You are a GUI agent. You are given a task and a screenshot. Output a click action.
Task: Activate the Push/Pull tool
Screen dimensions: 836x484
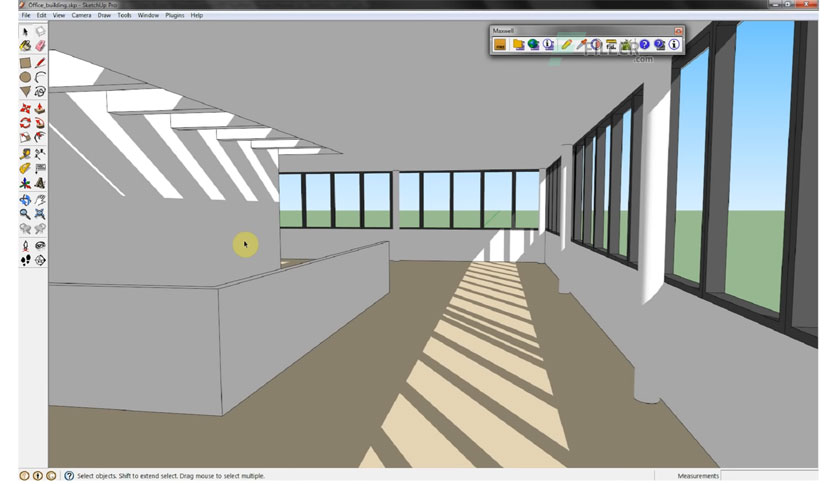(x=40, y=108)
